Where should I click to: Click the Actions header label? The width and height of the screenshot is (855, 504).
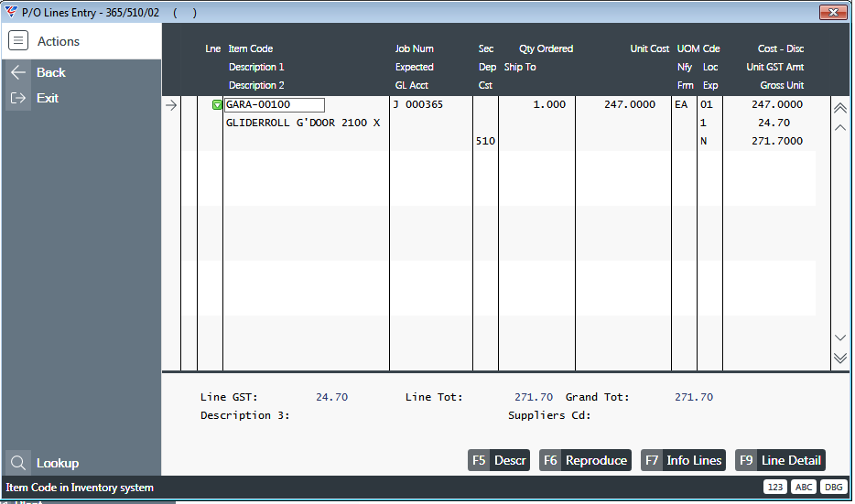59,41
